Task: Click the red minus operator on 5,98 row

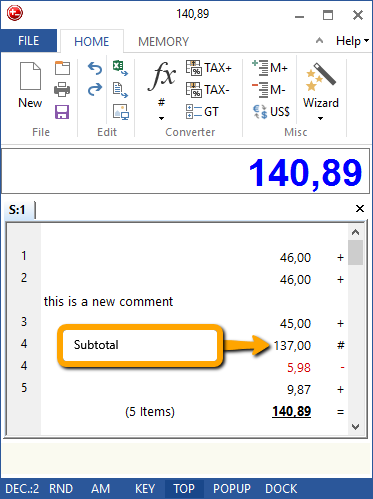Action: 342,368
